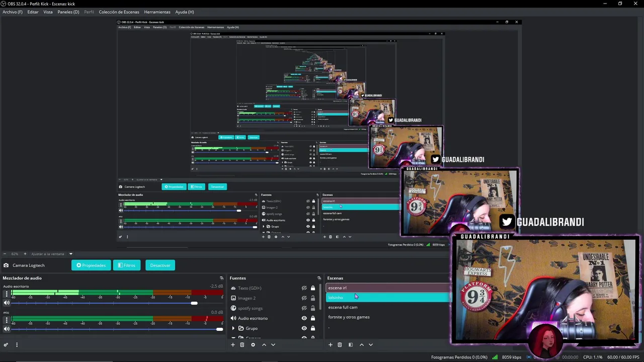
Task: Click the mic volume slider handle
Action: pos(219,329)
